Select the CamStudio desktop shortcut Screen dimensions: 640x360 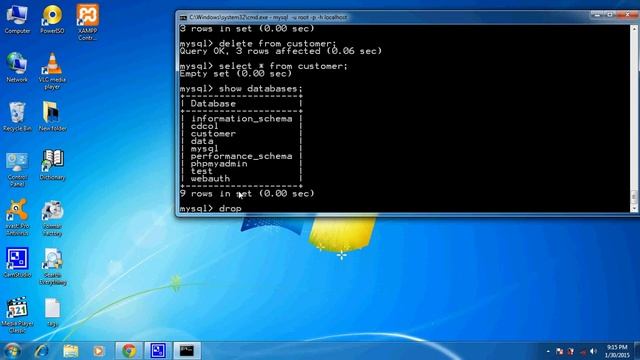point(17,263)
